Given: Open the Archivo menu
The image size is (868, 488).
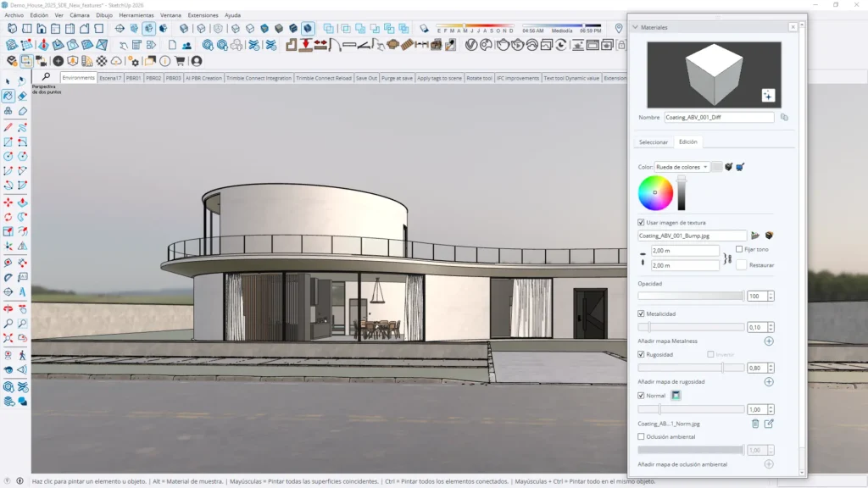Looking at the screenshot, I should [x=14, y=15].
